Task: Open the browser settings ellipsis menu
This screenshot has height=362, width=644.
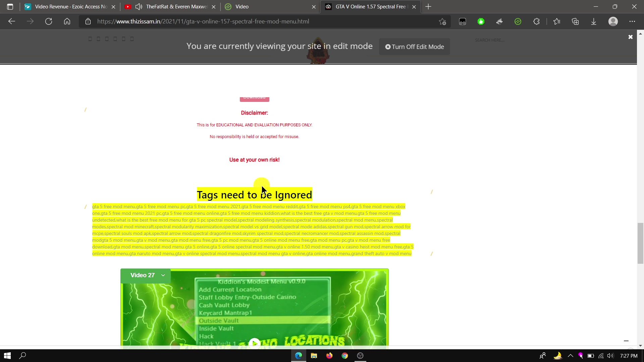Action: (x=632, y=21)
